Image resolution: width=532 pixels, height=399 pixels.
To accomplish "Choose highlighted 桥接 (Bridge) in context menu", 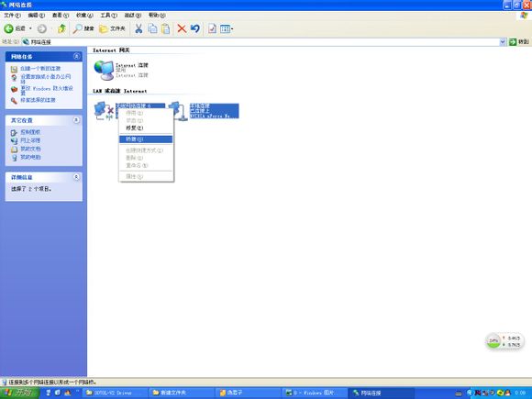I will click(x=146, y=139).
